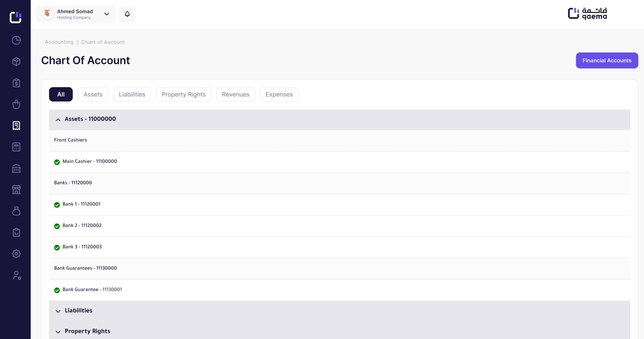Image resolution: width=644 pixels, height=339 pixels.
Task: Select the Property Rights filter tab
Action: click(183, 94)
